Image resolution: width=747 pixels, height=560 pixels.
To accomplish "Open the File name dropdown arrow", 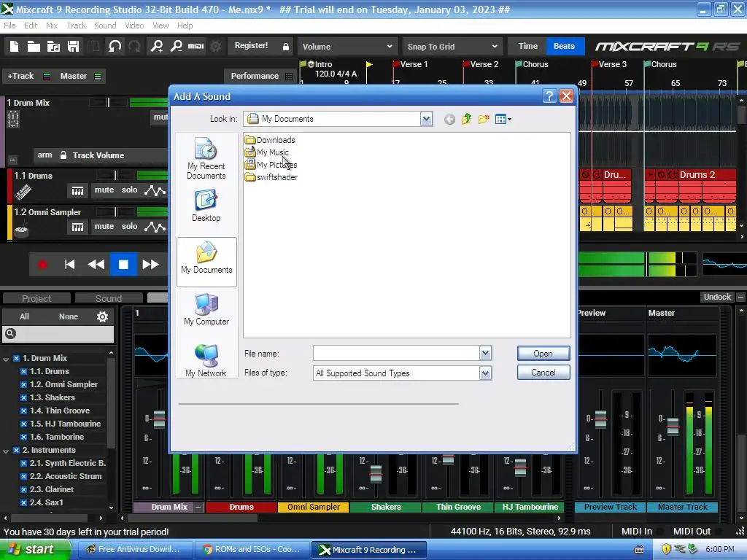I will [x=485, y=354].
